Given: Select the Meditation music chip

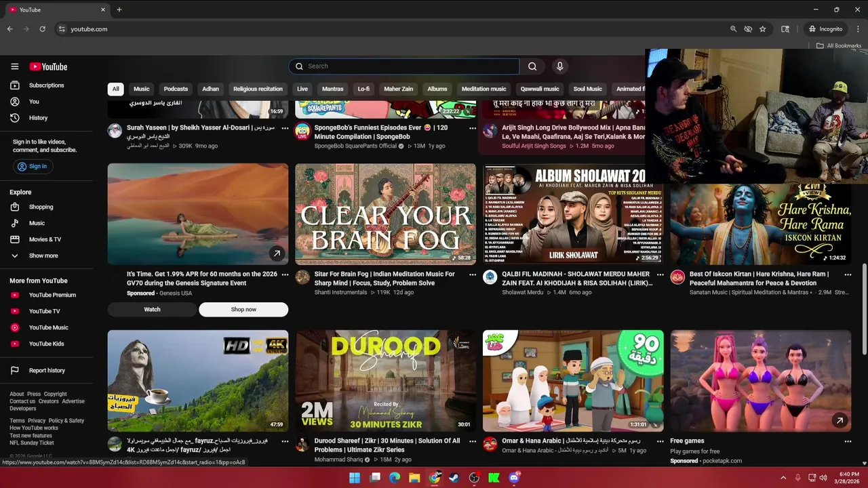Looking at the screenshot, I should tap(484, 89).
